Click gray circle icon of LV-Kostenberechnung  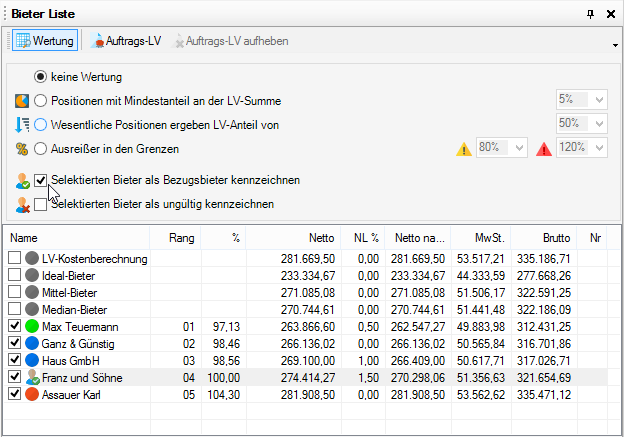coord(32,258)
